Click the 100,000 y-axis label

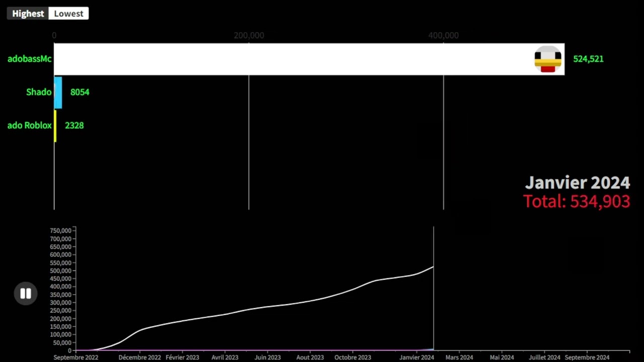coord(61,334)
